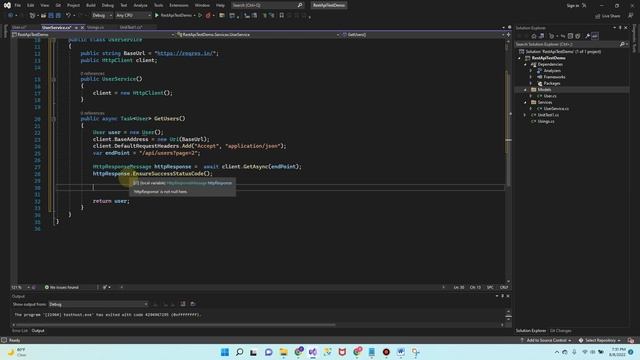
Task: Open taskbar Search magnifier icon
Action: [240, 352]
